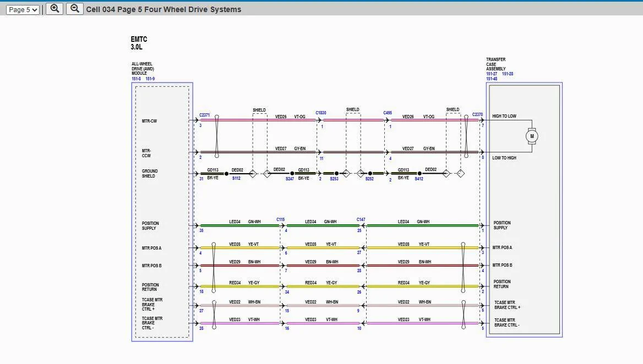643x364 pixels.
Task: Select connector C2371 label
Action: [205, 115]
